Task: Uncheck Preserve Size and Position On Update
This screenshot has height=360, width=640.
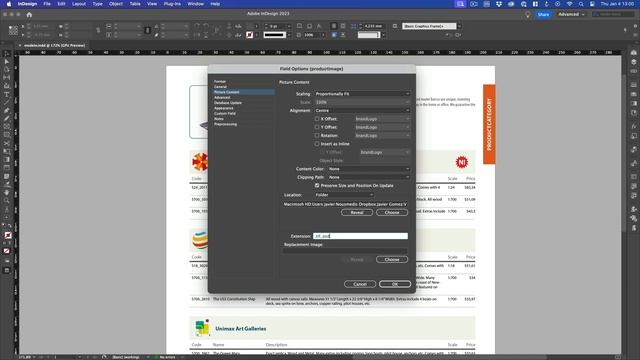Action: point(317,185)
